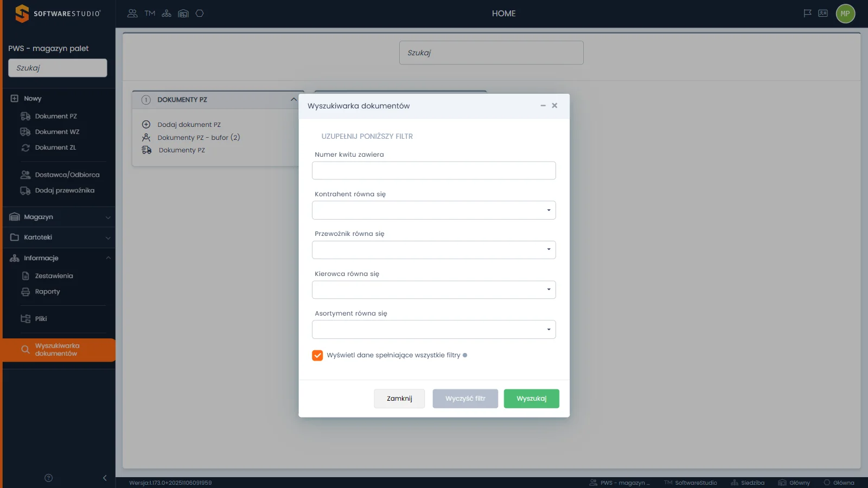The image size is (868, 488).
Task: Click the Numer kwitu zawiera input field
Action: [434, 170]
